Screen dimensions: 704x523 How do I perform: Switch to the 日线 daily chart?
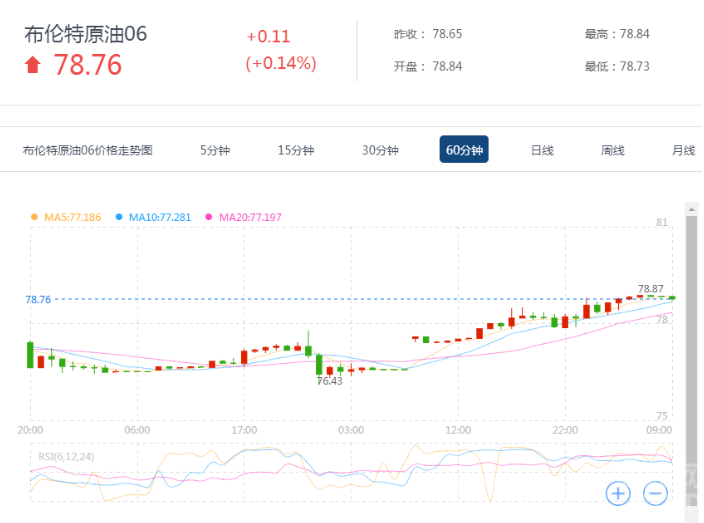542,150
